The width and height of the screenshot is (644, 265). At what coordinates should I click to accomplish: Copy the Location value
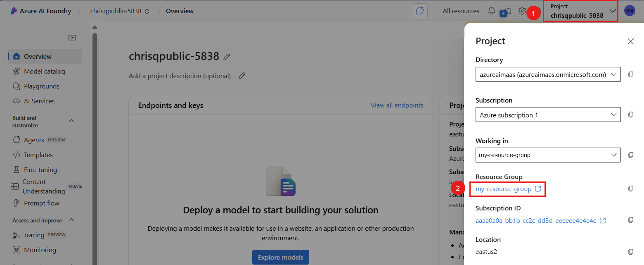(x=631, y=251)
